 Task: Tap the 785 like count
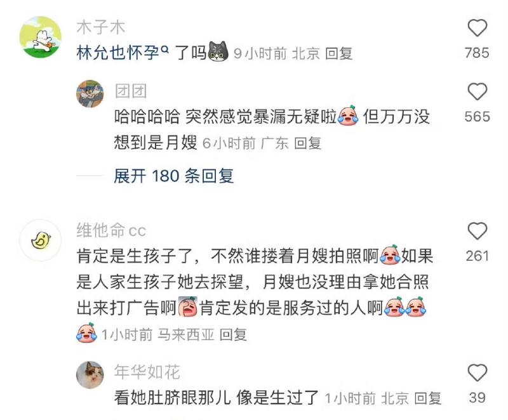point(478,53)
